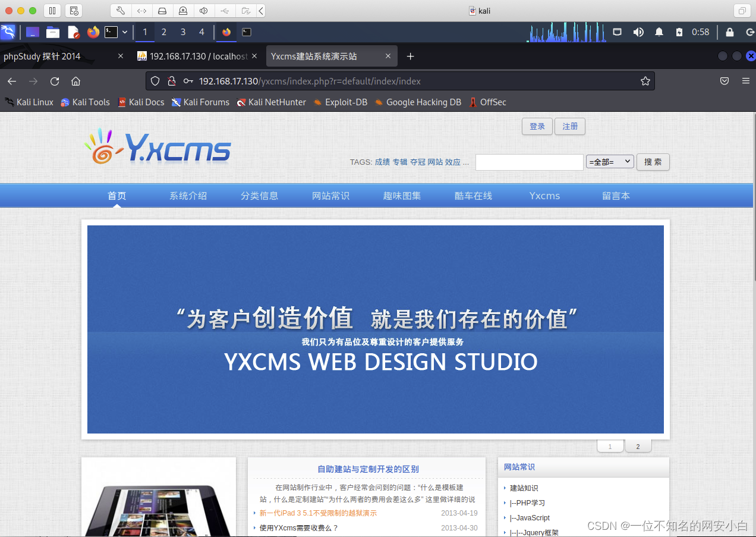Launch terminal emulator from panel launcher
Screen dimensions: 756x537
(111, 32)
